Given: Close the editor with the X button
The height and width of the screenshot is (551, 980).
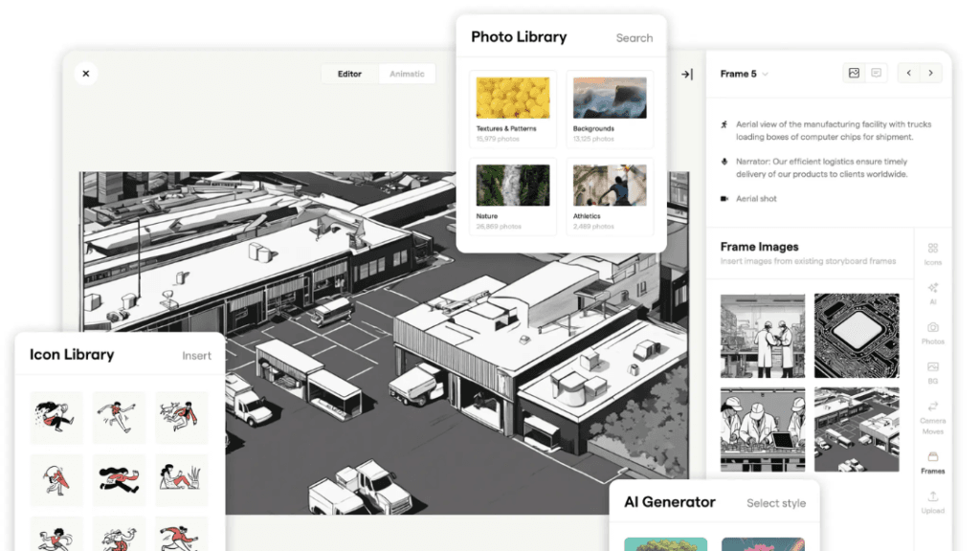Looking at the screenshot, I should point(85,74).
